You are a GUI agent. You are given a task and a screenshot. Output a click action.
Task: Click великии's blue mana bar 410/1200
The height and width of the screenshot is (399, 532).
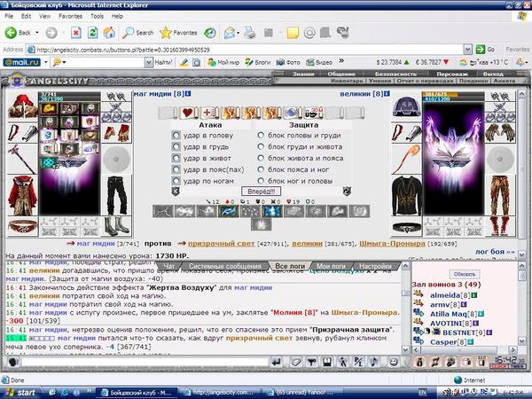click(453, 98)
